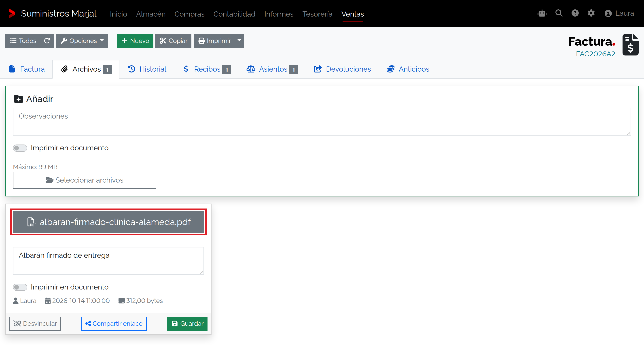
Task: Click the Albarán firmado de entrega textarea
Action: [108, 261]
